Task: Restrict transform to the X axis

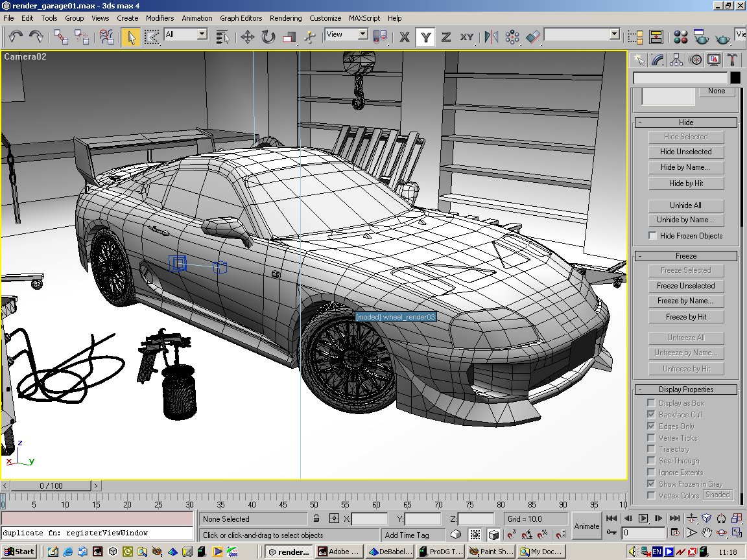Action: tap(405, 37)
